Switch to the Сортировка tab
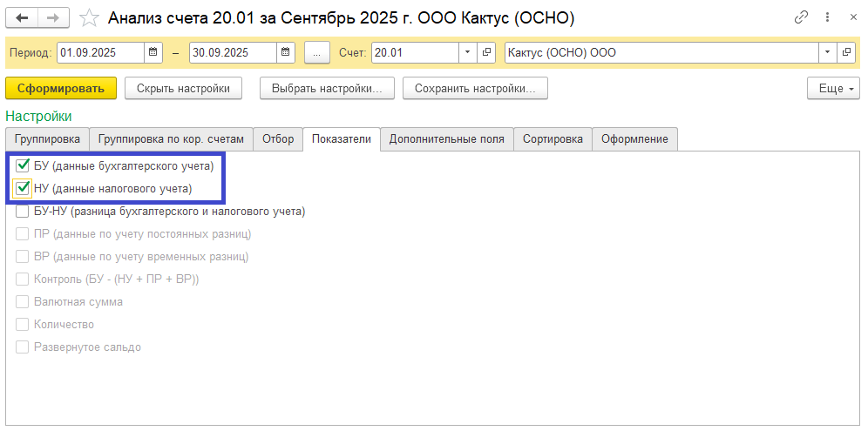This screenshot has height=431, width=868. (553, 138)
